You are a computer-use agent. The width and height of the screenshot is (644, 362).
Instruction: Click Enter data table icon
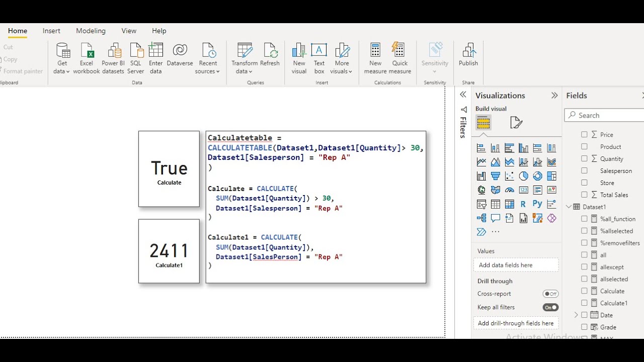point(156,50)
